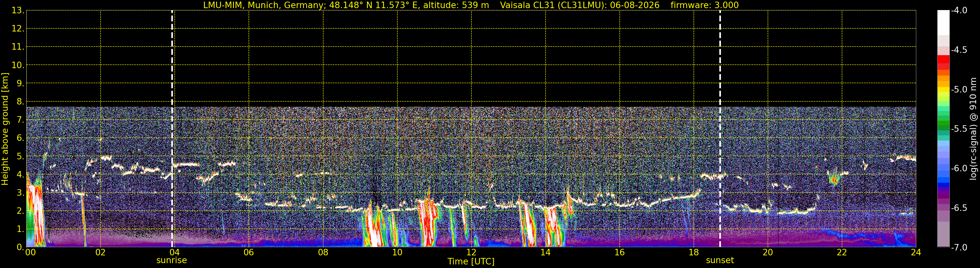Click the '22' time axis tick label
The height and width of the screenshot is (268, 980).
(842, 252)
